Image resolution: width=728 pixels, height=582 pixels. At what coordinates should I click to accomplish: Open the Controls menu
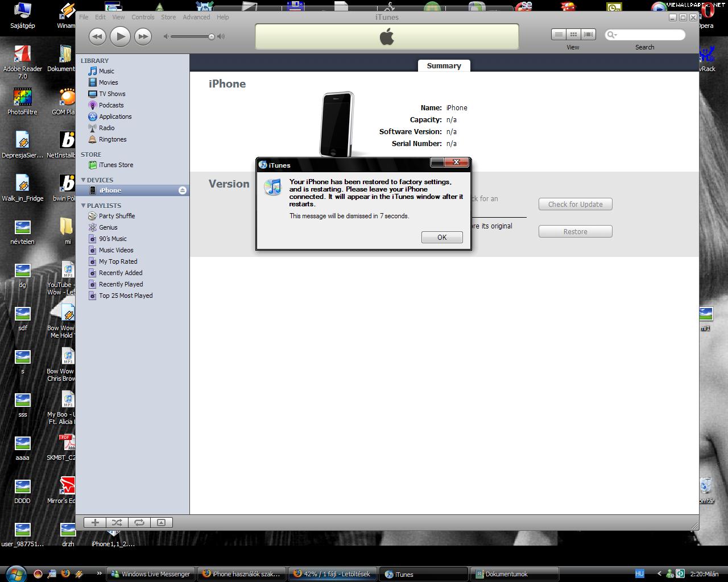point(143,17)
